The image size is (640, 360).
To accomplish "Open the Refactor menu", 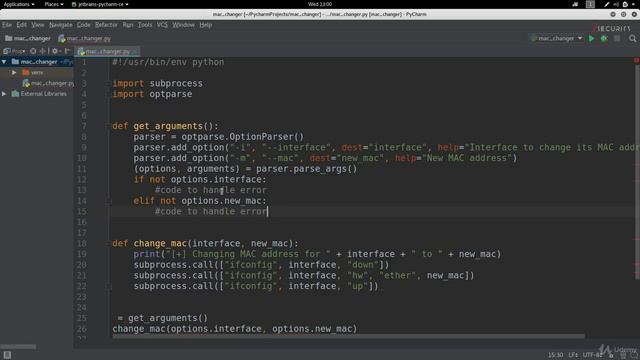I will [106, 25].
